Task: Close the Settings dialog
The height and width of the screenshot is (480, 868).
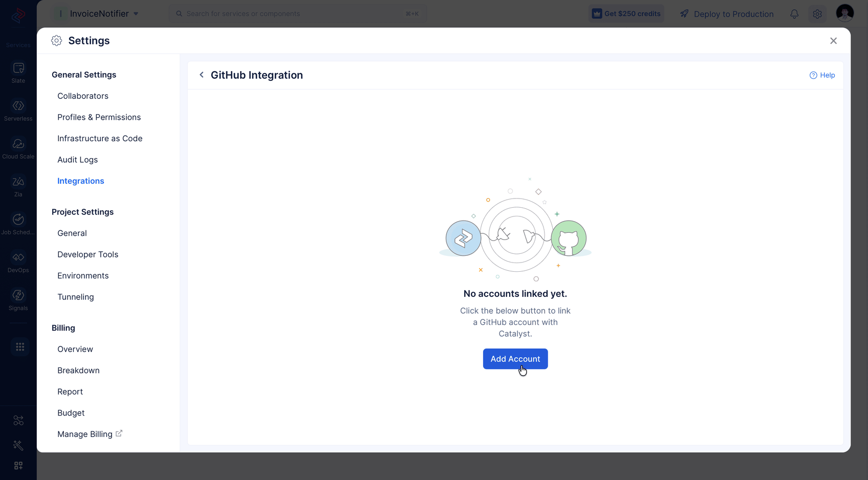Action: pos(833,41)
